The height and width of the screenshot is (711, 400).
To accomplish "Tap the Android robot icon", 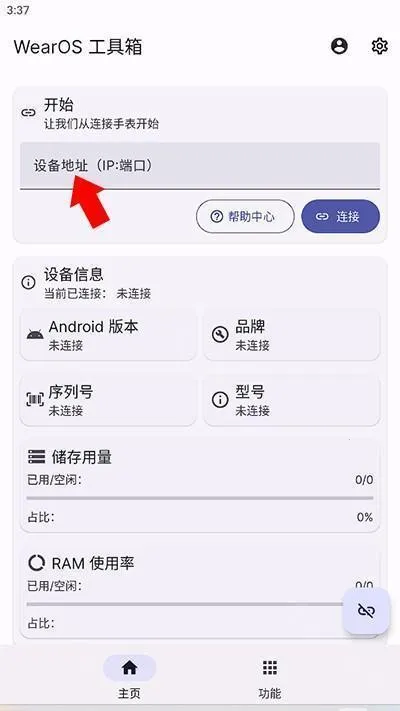I will point(35,335).
